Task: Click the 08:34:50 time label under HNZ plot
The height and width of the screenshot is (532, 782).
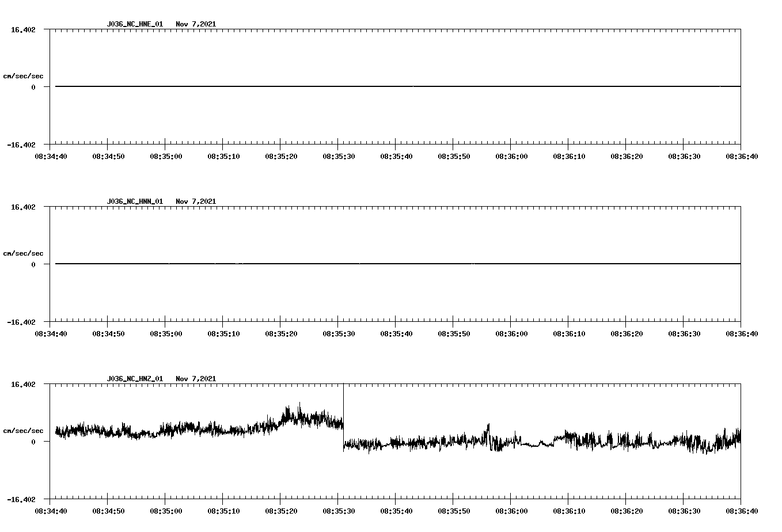Action: click(x=108, y=511)
